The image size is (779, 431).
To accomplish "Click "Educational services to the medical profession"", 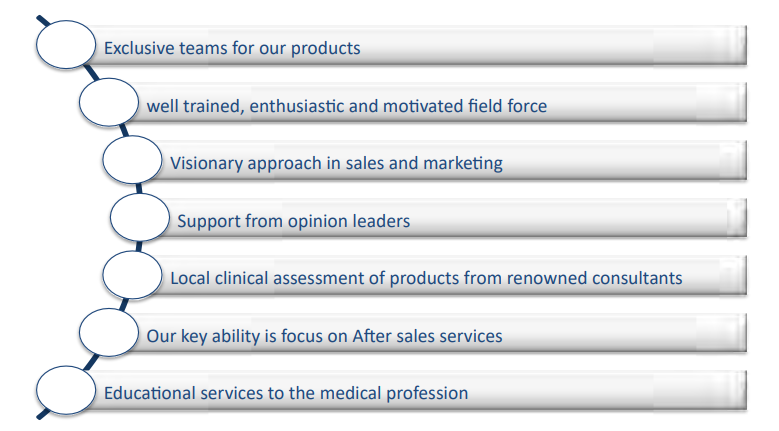I will tap(286, 393).
